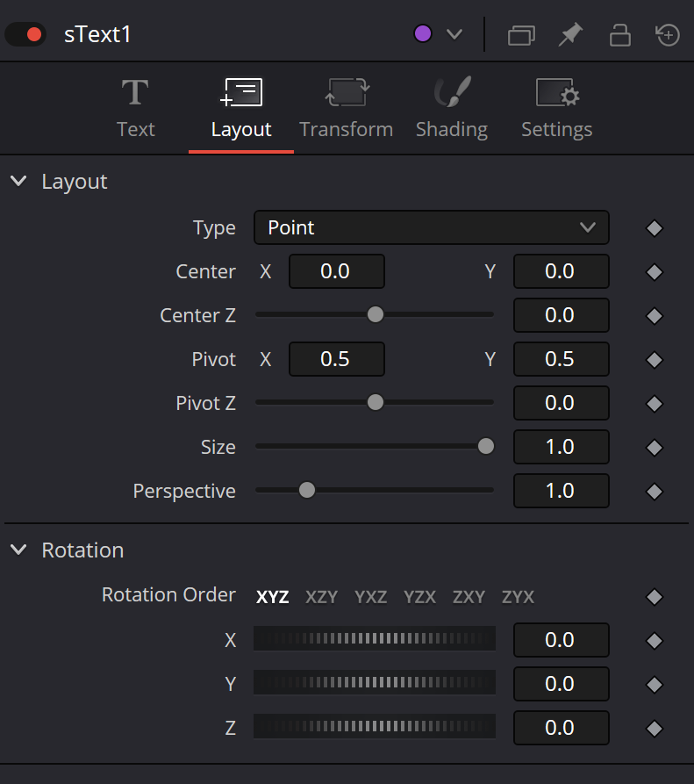694x784 pixels.
Task: Click the rotation X thumbwheel
Action: (375, 638)
